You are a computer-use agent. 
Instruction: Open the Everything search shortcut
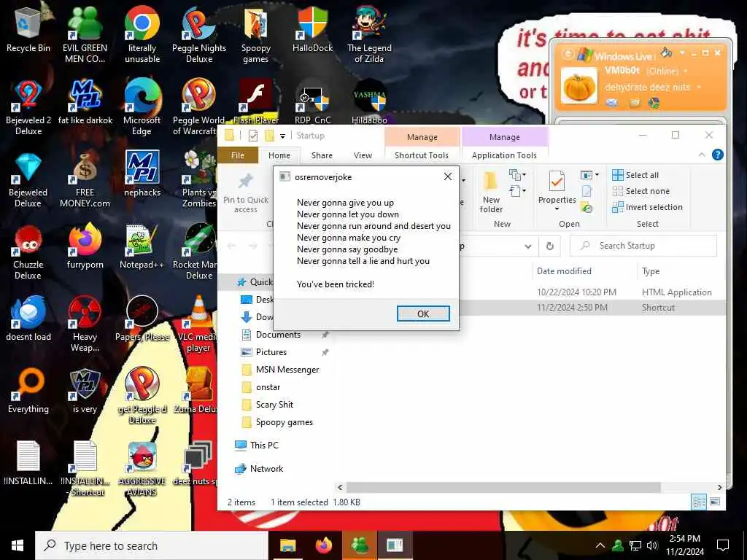[x=28, y=391]
